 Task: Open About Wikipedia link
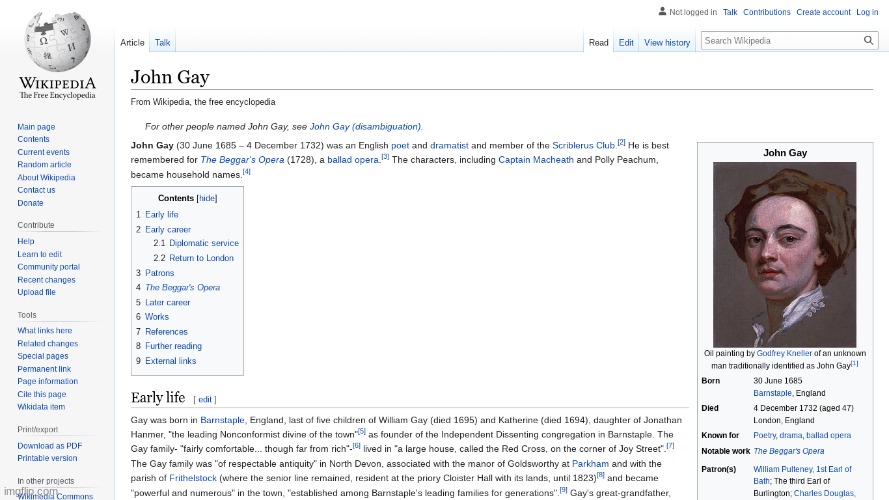46,177
